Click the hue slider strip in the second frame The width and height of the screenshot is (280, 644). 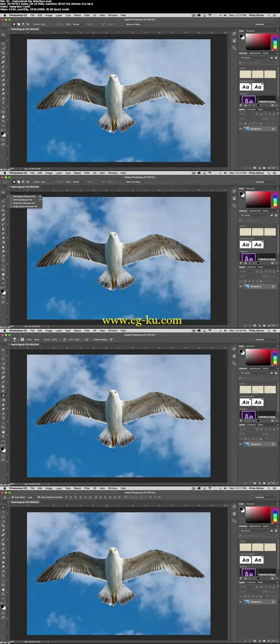pos(275,199)
